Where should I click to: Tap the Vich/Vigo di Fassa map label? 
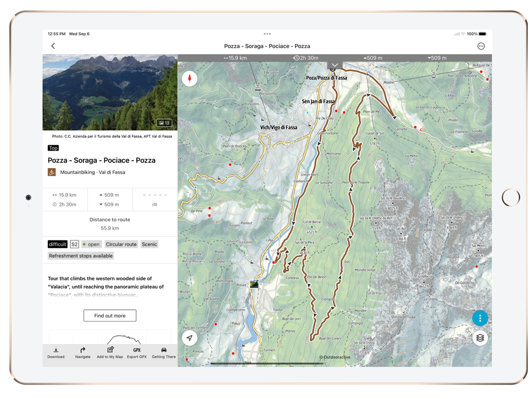click(x=279, y=127)
